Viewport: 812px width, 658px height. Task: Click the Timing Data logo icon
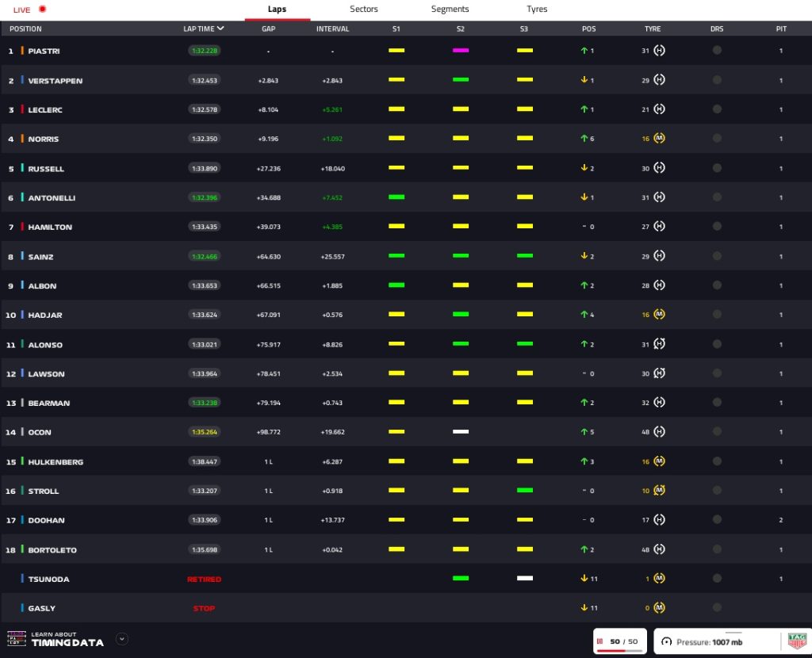[x=16, y=639]
